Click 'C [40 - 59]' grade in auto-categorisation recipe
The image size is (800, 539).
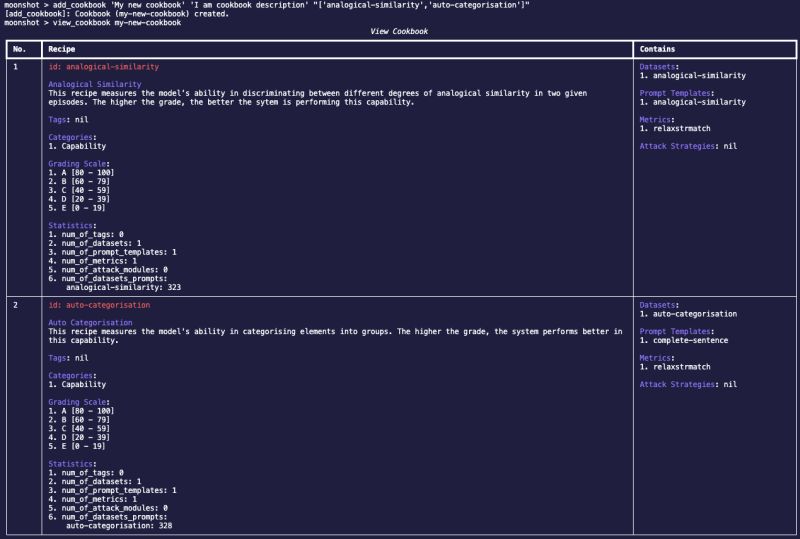click(x=86, y=429)
